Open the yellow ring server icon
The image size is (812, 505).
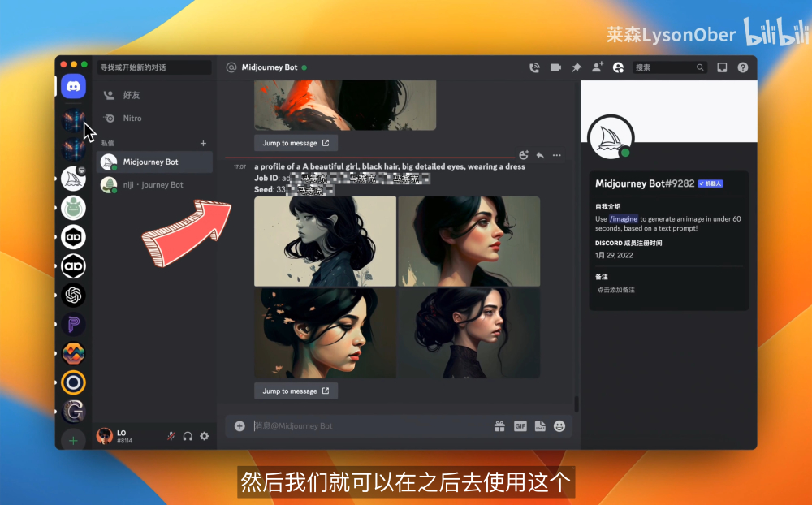click(74, 382)
